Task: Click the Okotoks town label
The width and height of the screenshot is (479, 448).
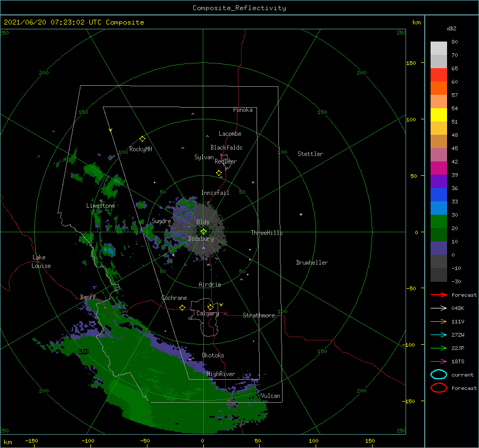Action: point(213,355)
